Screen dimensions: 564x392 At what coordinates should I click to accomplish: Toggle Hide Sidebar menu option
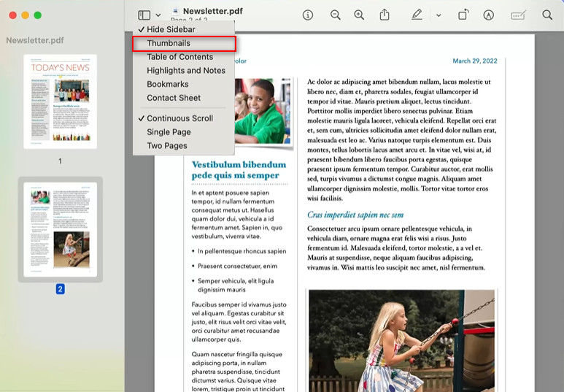pyautogui.click(x=171, y=29)
